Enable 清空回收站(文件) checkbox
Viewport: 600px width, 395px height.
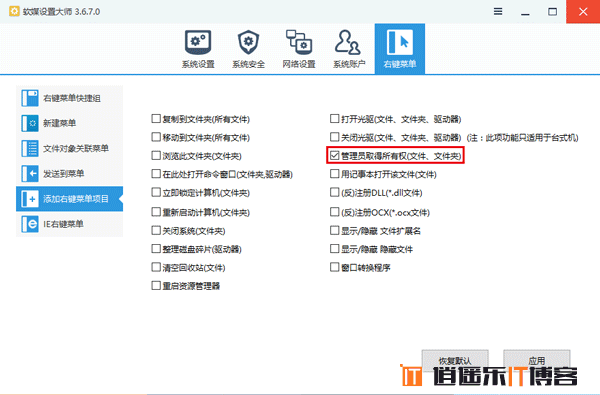click(156, 267)
